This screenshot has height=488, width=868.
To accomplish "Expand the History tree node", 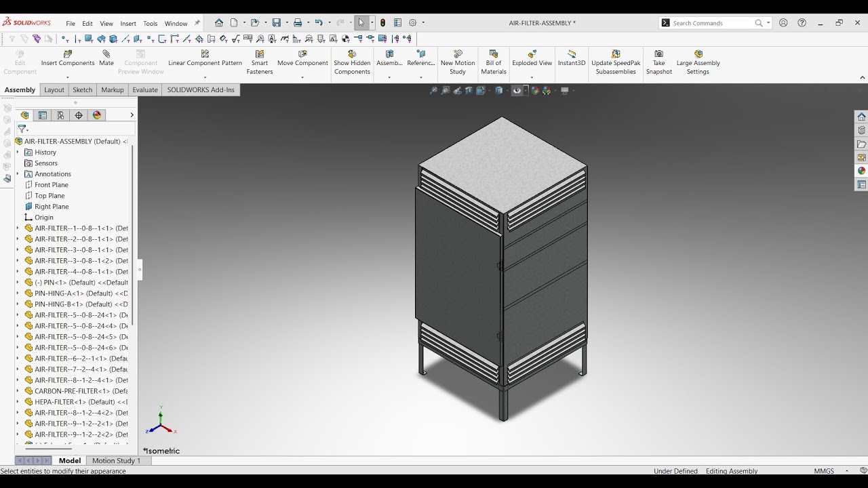I will pos(18,152).
